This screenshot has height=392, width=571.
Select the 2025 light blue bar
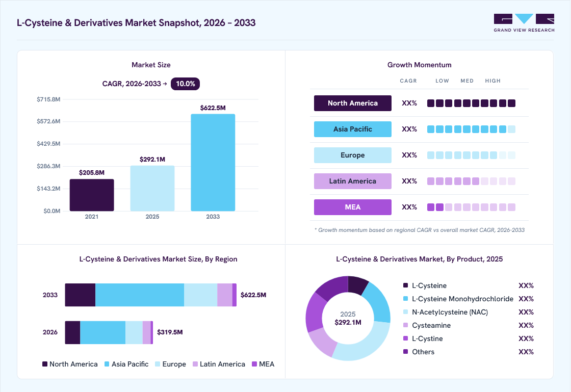coord(152,188)
